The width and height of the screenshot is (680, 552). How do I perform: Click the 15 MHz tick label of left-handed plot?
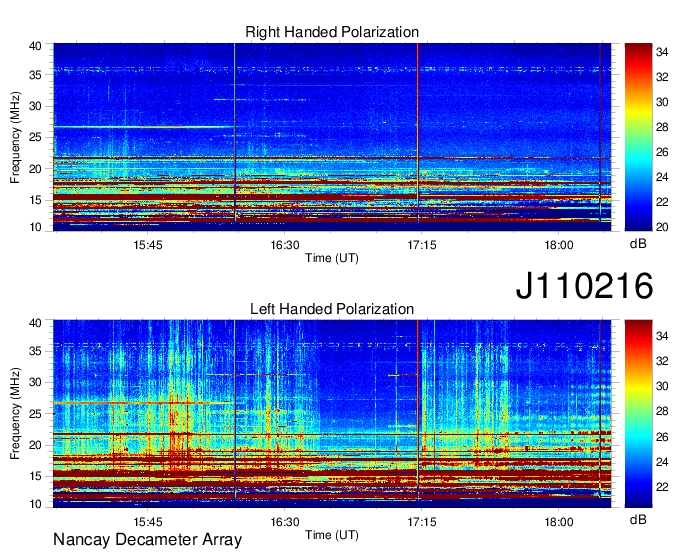(x=35, y=477)
